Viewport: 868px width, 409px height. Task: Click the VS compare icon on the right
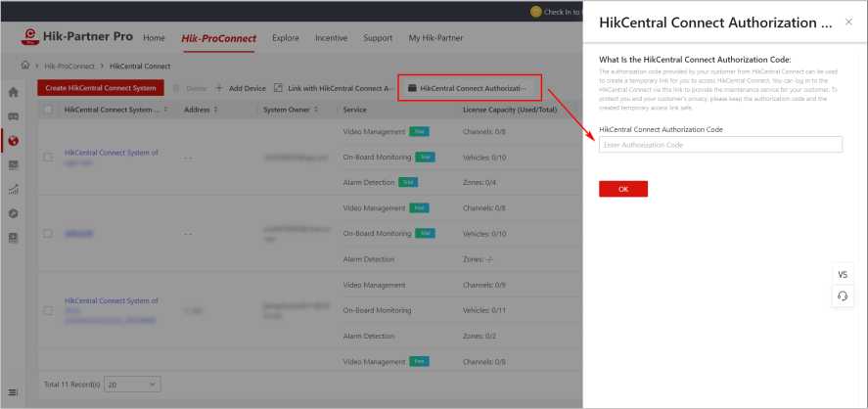[x=843, y=275]
